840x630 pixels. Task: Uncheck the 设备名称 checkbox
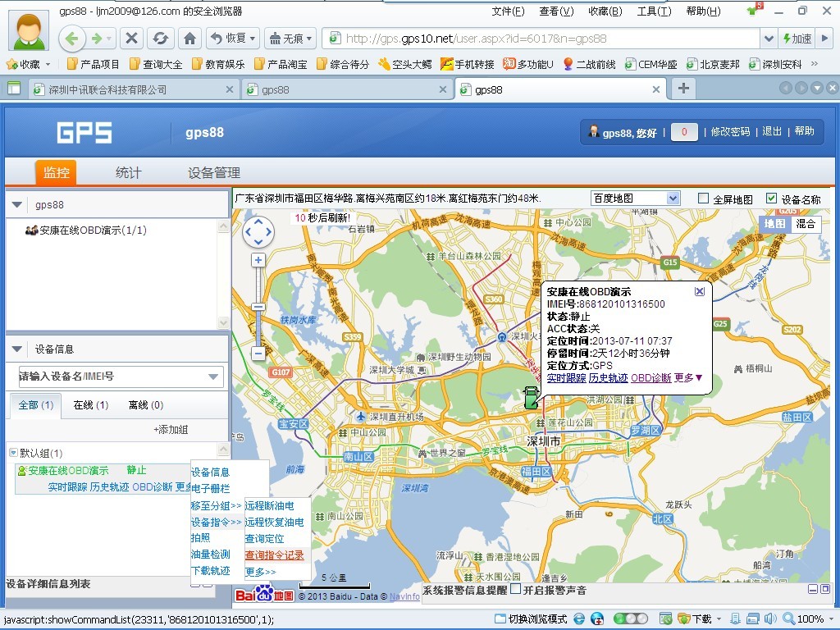tap(771, 199)
